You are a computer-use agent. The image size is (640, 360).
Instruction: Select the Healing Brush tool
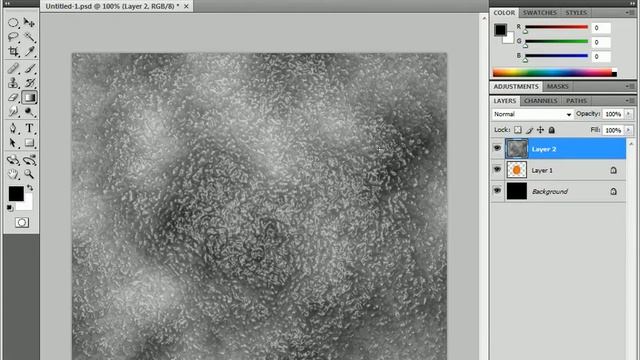pos(13,69)
